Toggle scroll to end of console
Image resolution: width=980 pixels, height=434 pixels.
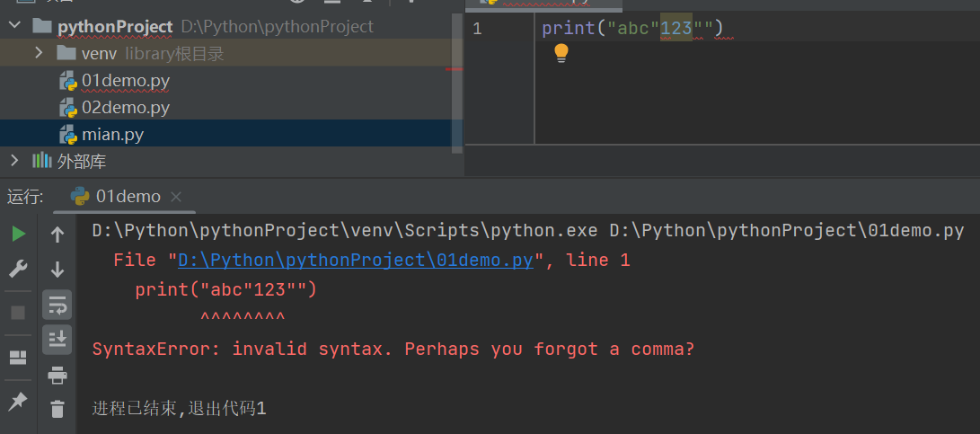click(x=57, y=339)
